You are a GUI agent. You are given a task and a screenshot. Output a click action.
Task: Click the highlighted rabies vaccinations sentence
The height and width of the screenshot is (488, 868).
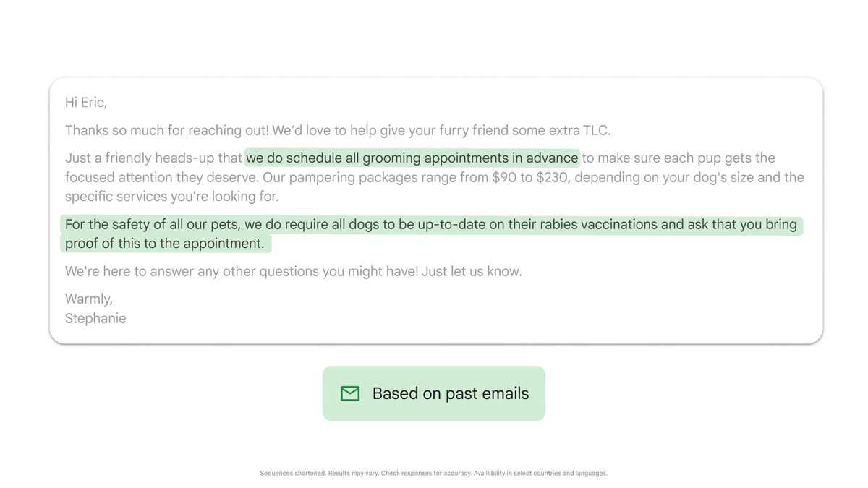pyautogui.click(x=432, y=234)
